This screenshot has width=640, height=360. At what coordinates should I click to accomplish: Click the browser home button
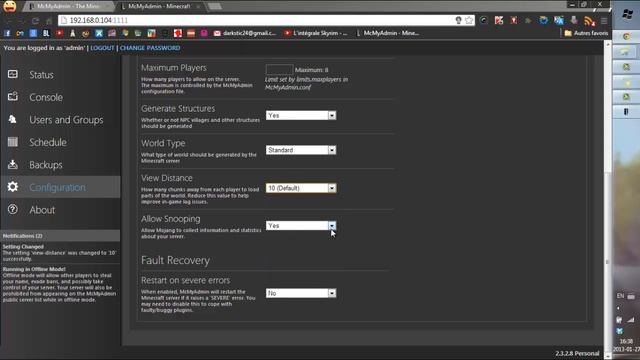click(x=49, y=20)
